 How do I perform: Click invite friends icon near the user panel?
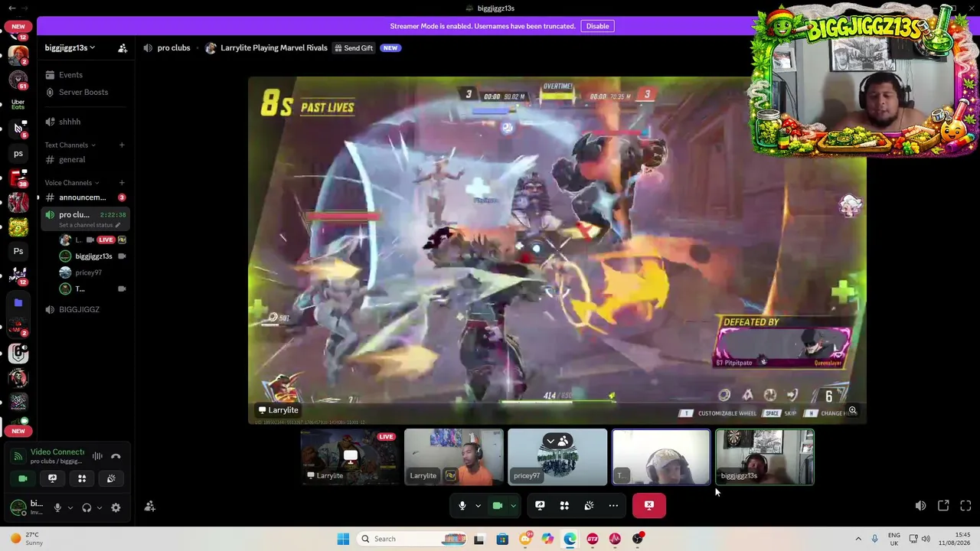click(x=150, y=506)
